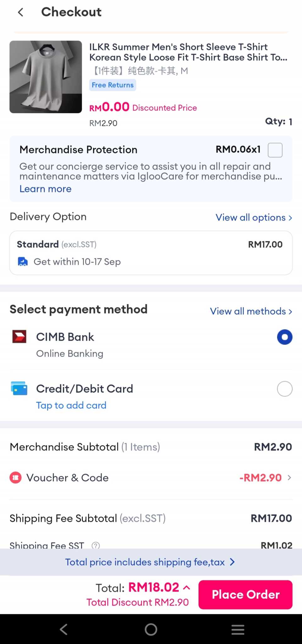Tap the back arrow beside Checkout

21,12
